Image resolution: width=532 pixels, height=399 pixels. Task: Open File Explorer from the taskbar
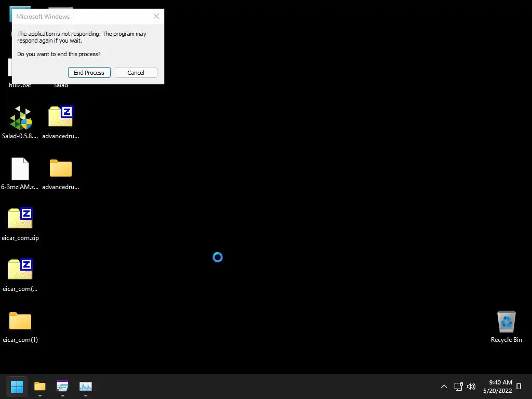(x=39, y=387)
